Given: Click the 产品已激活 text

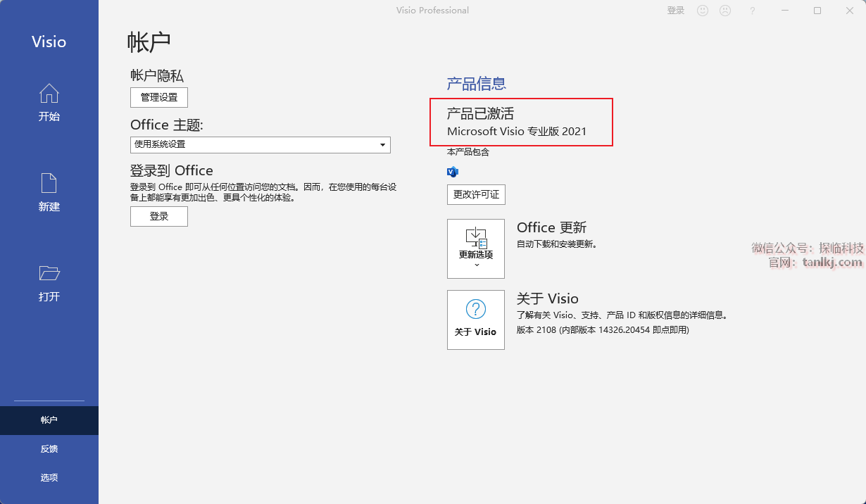Looking at the screenshot, I should point(481,113).
